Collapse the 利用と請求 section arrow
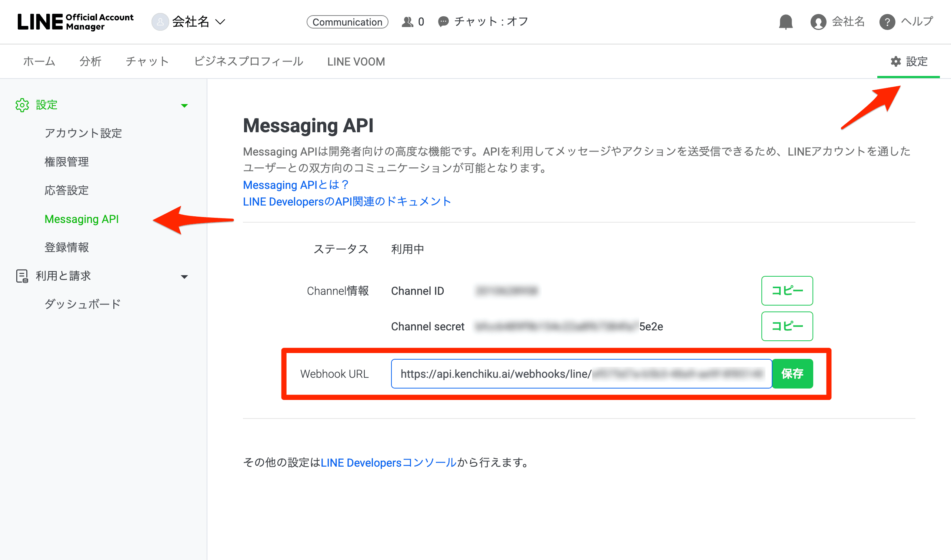The width and height of the screenshot is (951, 560). (184, 277)
